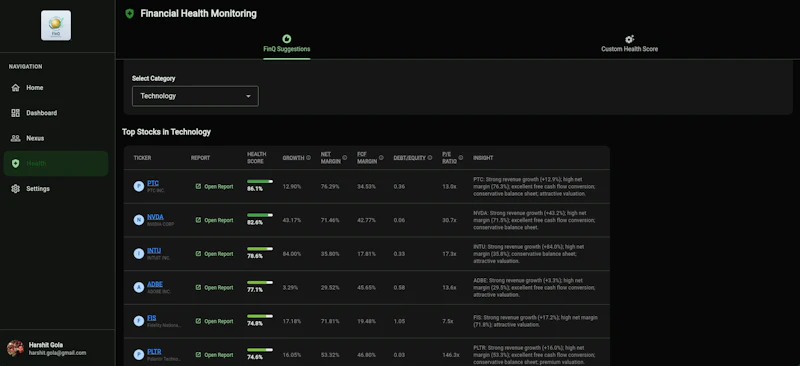Click the harshit.gola@gmail.com email text
800x366 pixels.
coord(57,353)
